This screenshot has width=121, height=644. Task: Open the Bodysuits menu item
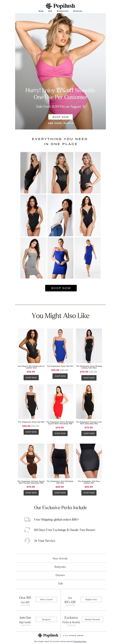(63, 11)
